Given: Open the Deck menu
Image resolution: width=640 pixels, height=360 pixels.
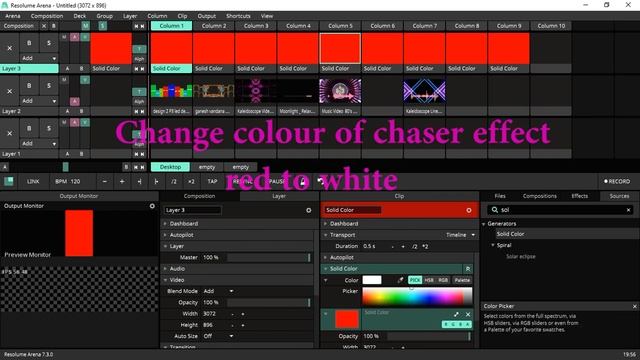Looking at the screenshot, I should [80, 16].
